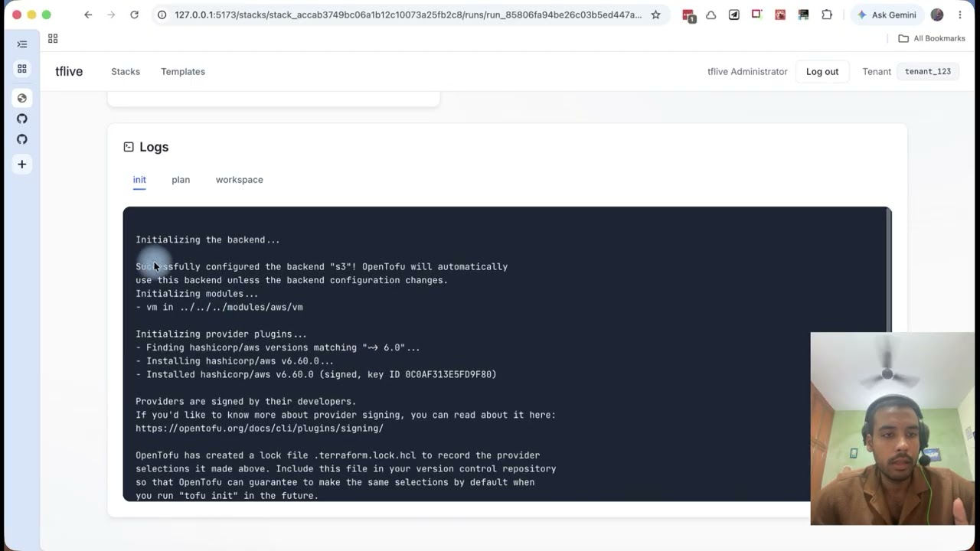Viewport: 980px width, 551px height.
Task: Click the 'Installing hashicorp/aws v6.60.0...' line
Action: tap(234, 361)
